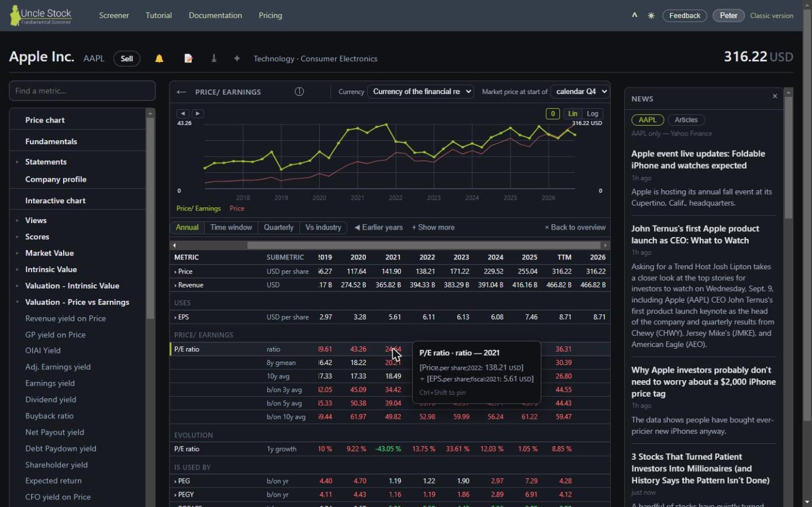Image resolution: width=812 pixels, height=507 pixels.
Task: Click the Sell rating badge
Action: pos(126,58)
